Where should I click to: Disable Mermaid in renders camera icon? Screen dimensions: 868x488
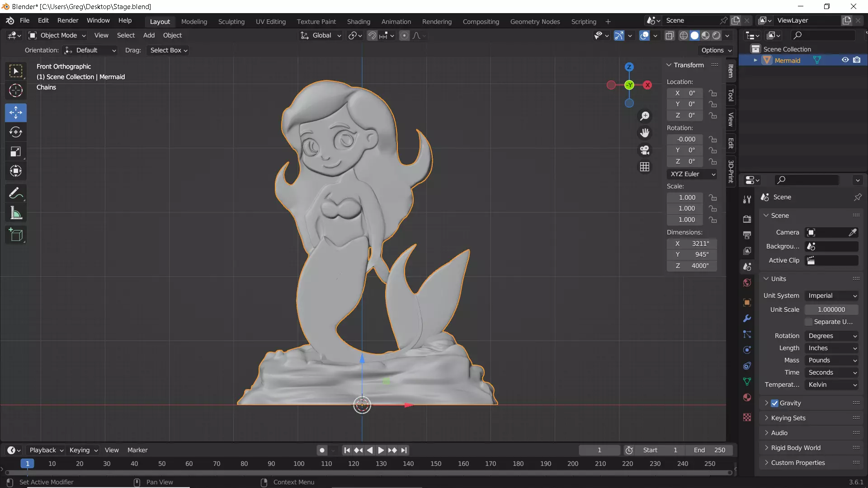pos(857,60)
